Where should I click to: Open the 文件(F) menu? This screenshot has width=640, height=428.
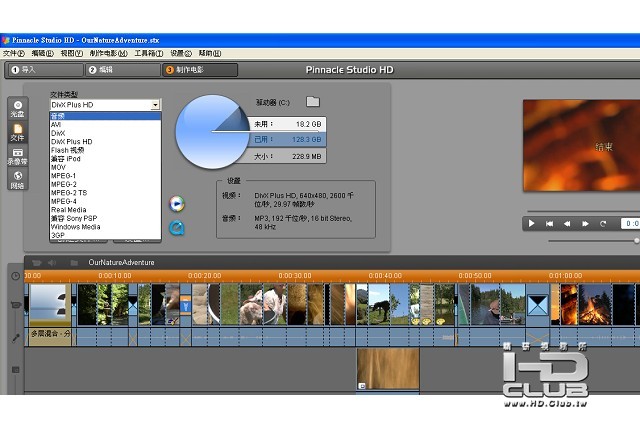(13, 53)
